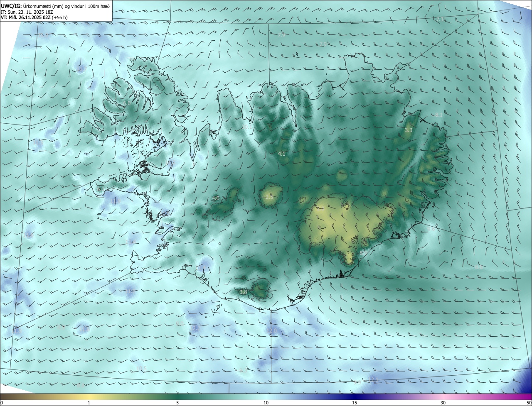Click the 3.3 value label in east Iceland
532x406 pixels.
[409, 130]
